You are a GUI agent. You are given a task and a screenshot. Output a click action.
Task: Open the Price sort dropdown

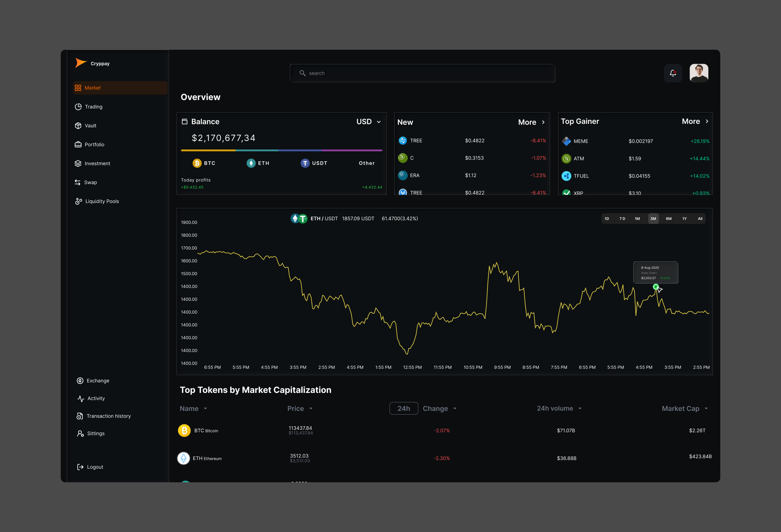tap(300, 408)
